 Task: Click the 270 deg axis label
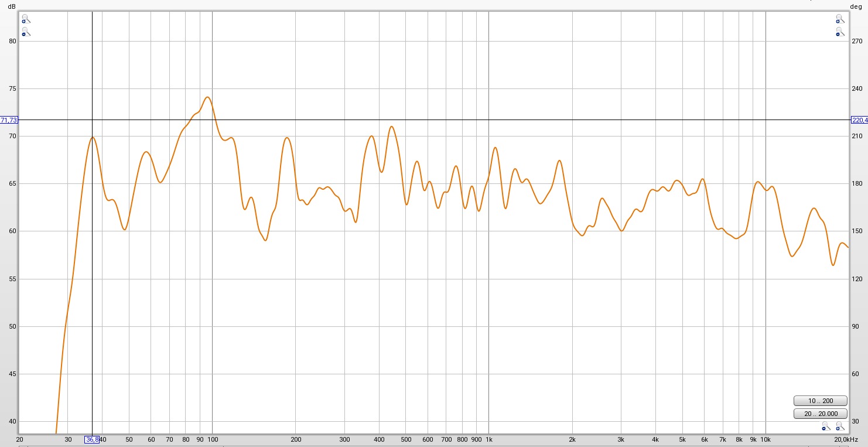point(857,41)
